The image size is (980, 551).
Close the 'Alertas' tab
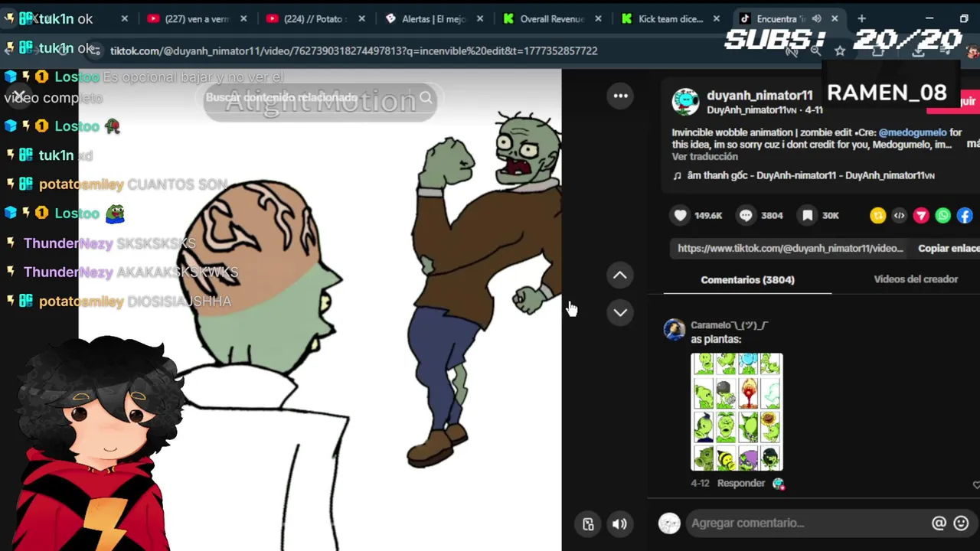click(x=480, y=19)
